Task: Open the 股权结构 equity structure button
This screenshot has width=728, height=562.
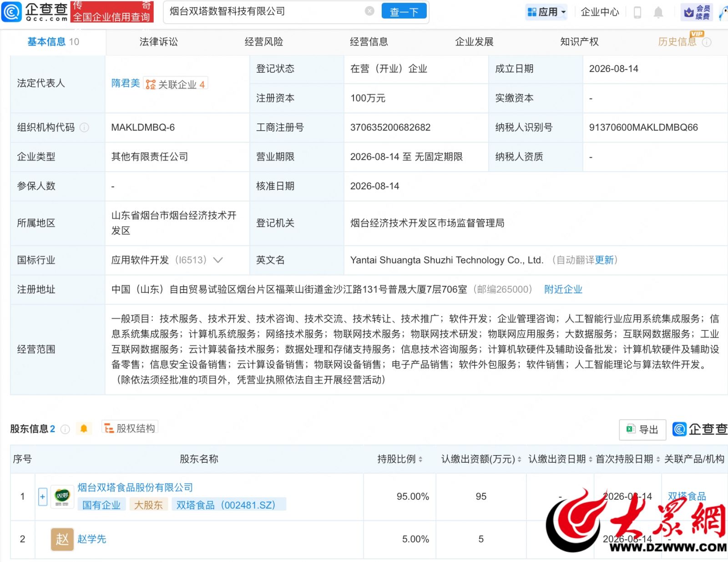Action: (130, 428)
